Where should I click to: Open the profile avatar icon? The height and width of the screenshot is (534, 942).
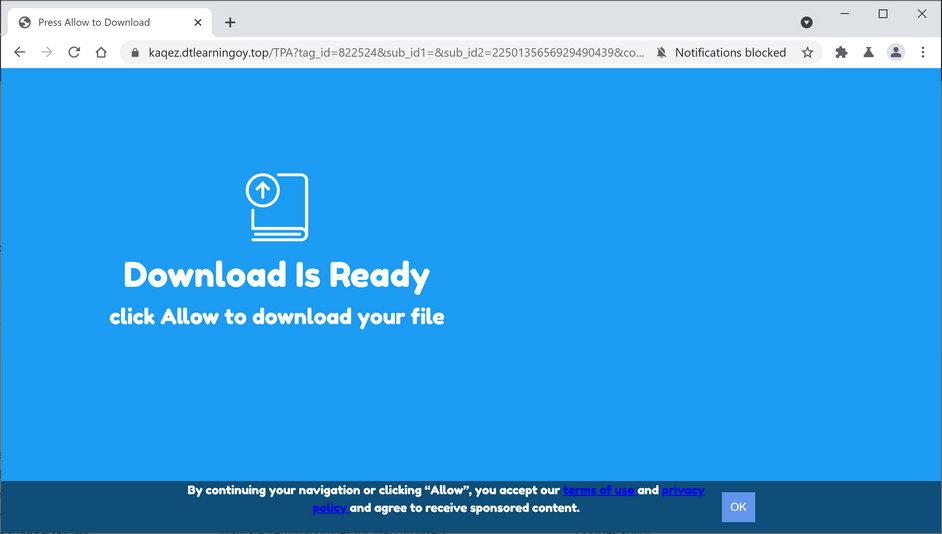896,52
